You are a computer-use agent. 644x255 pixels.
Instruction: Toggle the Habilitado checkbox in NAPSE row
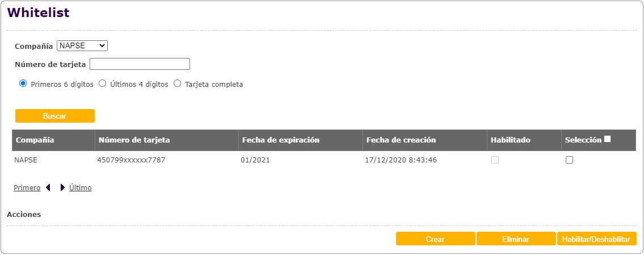495,160
